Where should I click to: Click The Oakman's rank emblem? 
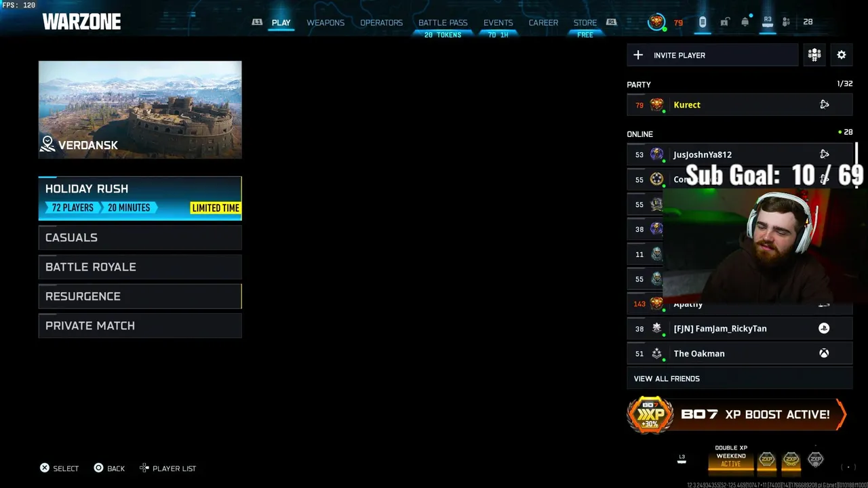(x=656, y=353)
